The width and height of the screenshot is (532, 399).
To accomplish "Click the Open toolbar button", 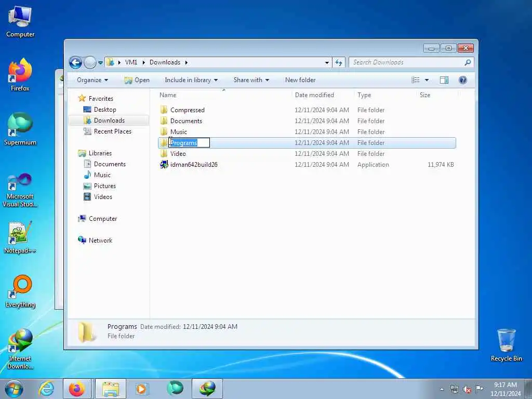I will tap(137, 80).
